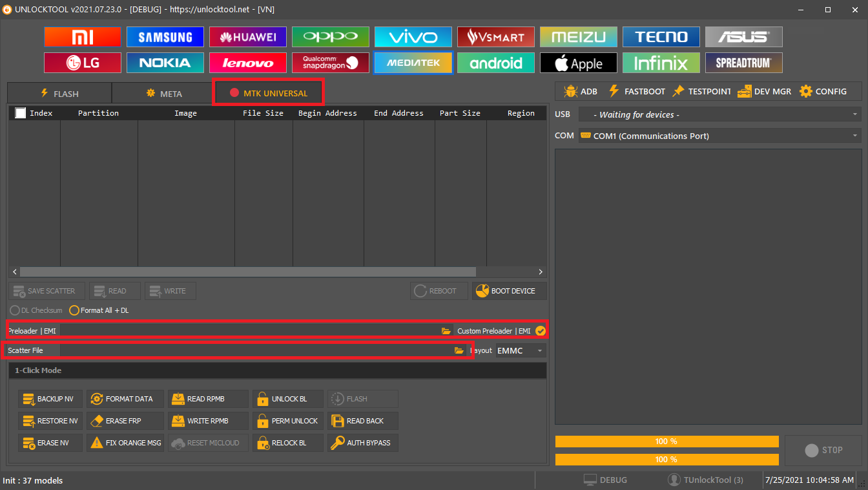Pick the Spreadtrum platform tile
Viewport: 868px width, 490px height.
[744, 63]
